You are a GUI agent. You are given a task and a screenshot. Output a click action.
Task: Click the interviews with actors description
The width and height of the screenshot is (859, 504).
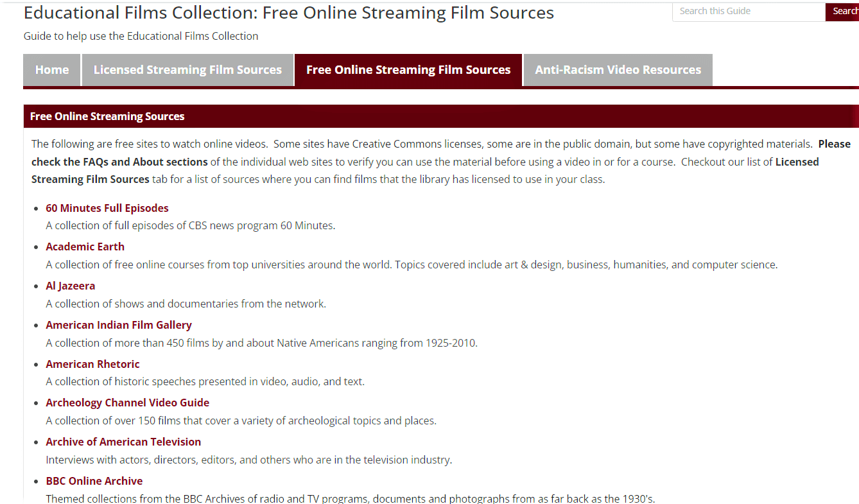[249, 460]
